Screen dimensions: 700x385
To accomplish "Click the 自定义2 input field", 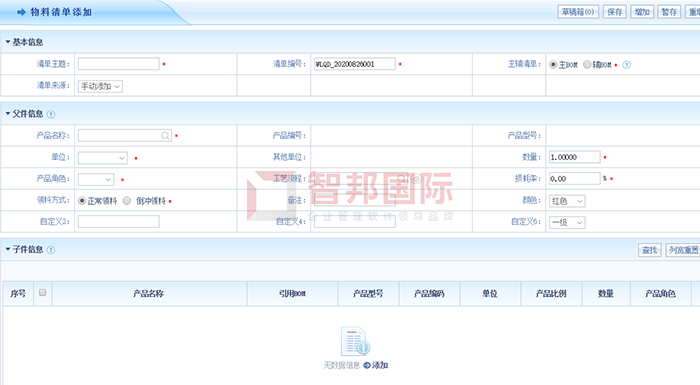I will tap(118, 222).
